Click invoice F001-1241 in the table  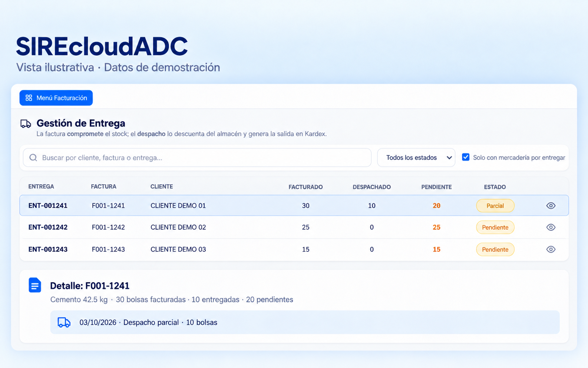click(108, 206)
